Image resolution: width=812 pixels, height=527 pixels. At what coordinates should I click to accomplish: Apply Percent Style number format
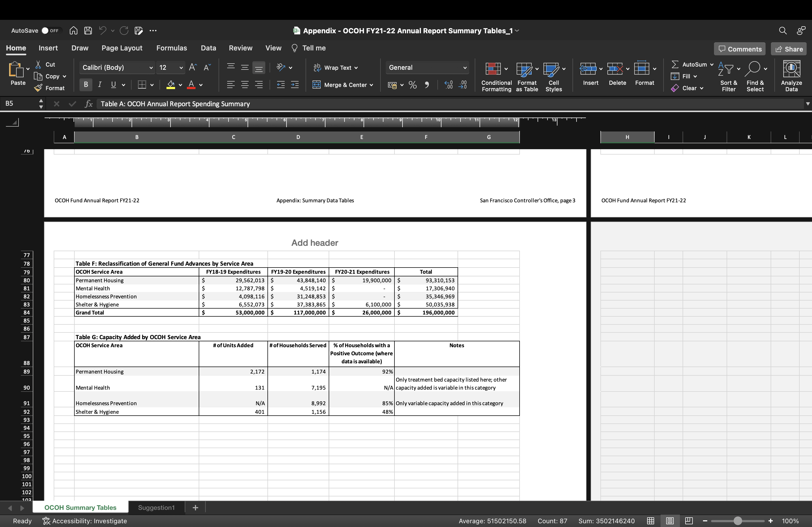[x=412, y=85]
